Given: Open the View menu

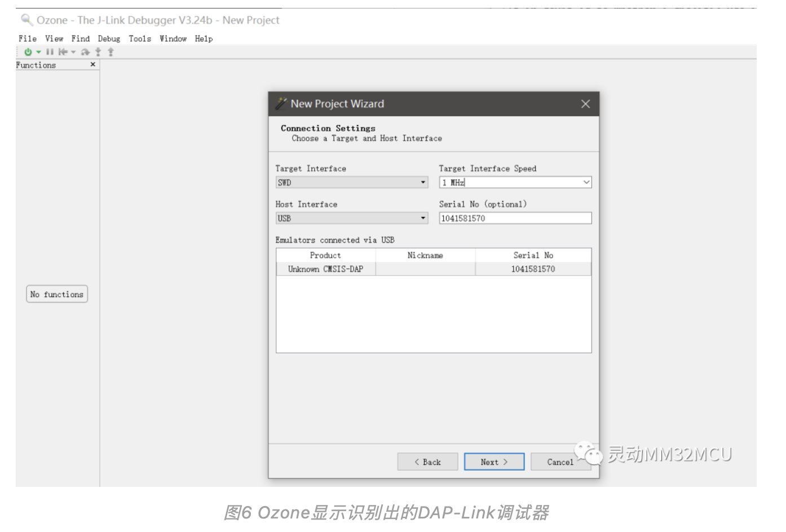Looking at the screenshot, I should pyautogui.click(x=54, y=39).
